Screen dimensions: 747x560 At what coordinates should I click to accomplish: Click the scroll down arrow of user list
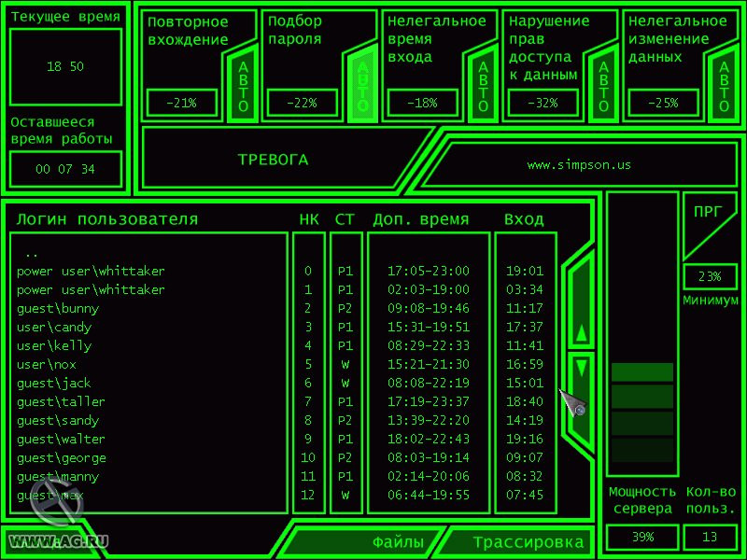(581, 398)
